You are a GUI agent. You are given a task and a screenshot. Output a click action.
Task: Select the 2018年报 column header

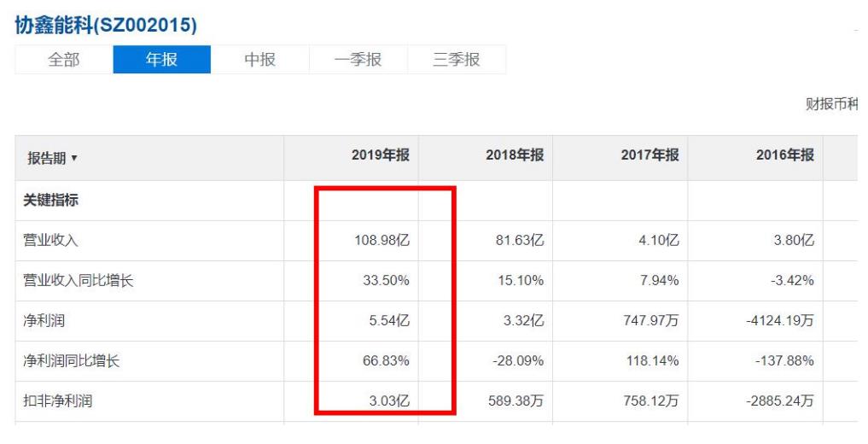coord(514,155)
